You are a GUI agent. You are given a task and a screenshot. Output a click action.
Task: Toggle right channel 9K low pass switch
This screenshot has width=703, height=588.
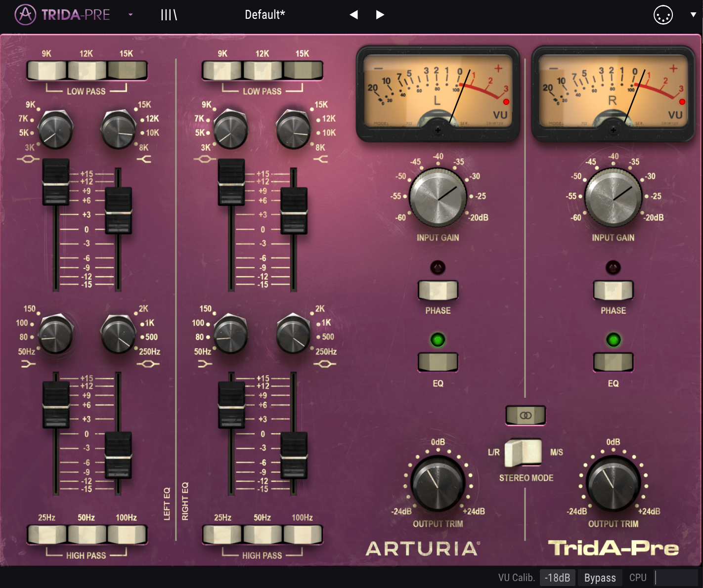pyautogui.click(x=222, y=70)
